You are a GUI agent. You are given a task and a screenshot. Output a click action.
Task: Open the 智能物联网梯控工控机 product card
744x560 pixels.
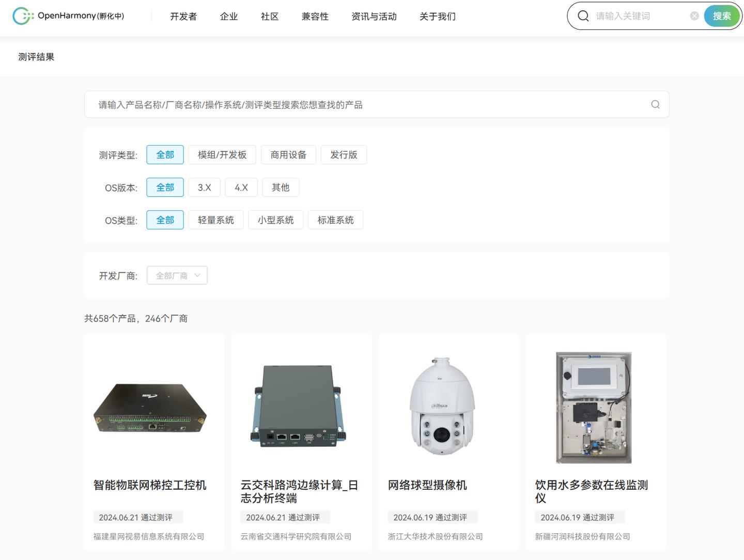click(150, 486)
